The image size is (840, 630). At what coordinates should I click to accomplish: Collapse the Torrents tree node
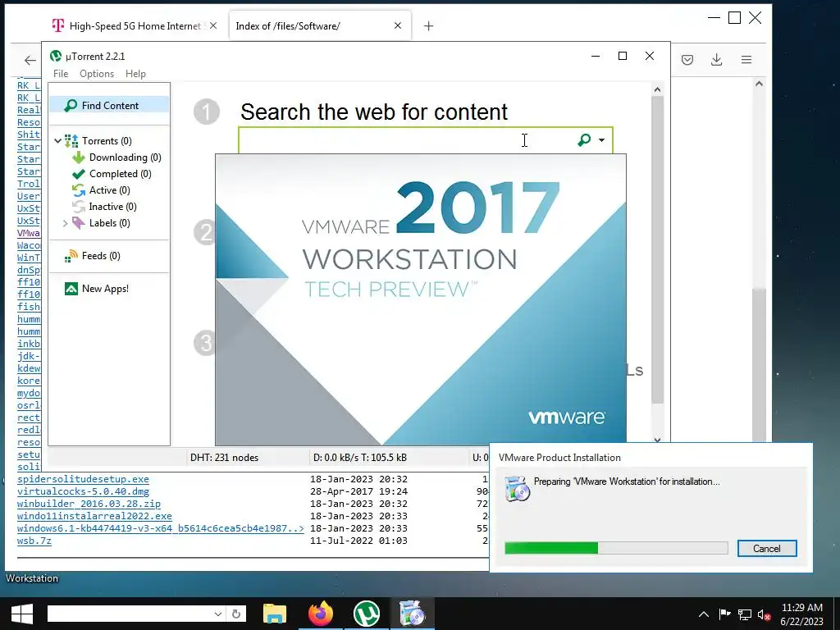point(58,141)
